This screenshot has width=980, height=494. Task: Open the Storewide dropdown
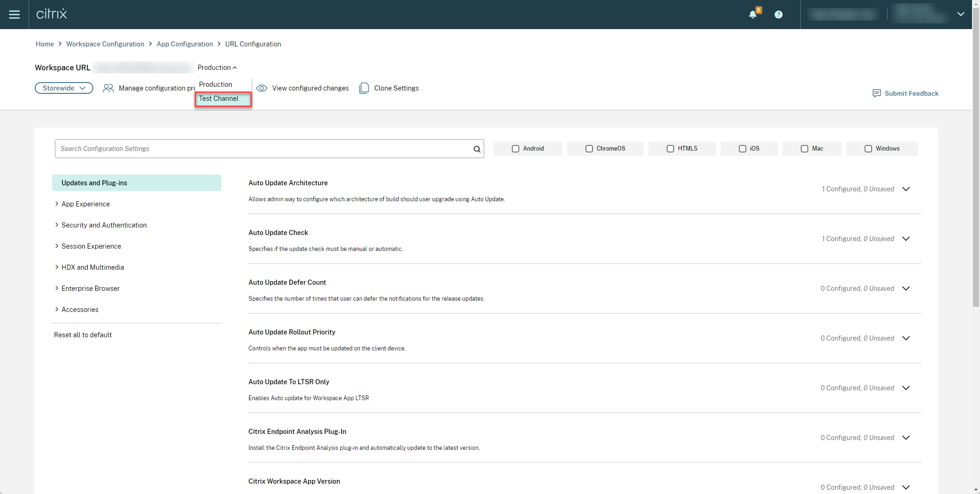(x=64, y=88)
